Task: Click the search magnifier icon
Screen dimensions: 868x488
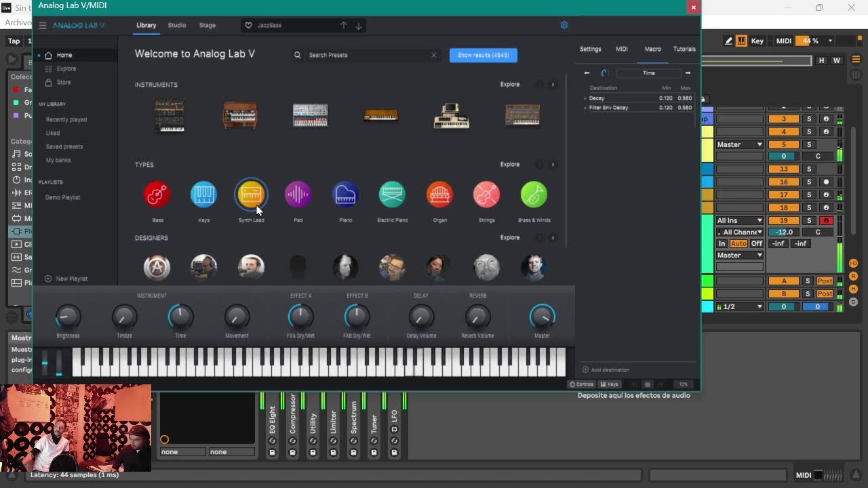Action: coord(297,55)
